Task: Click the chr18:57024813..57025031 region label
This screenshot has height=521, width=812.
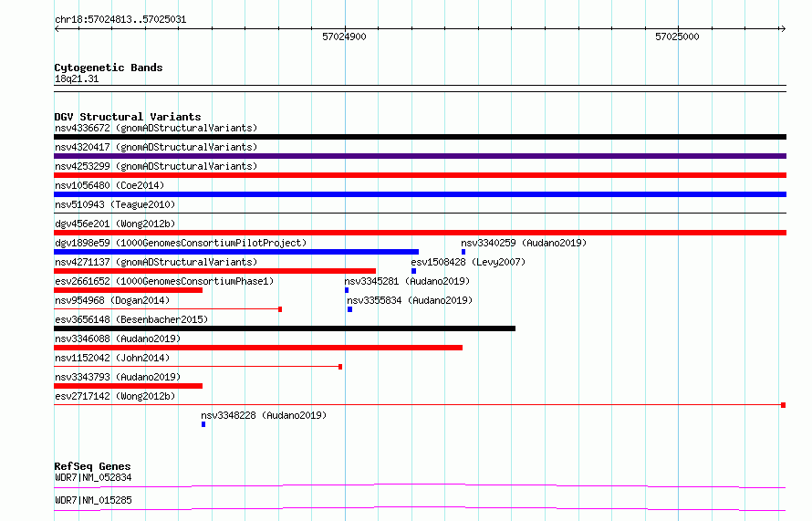Action: [x=120, y=19]
